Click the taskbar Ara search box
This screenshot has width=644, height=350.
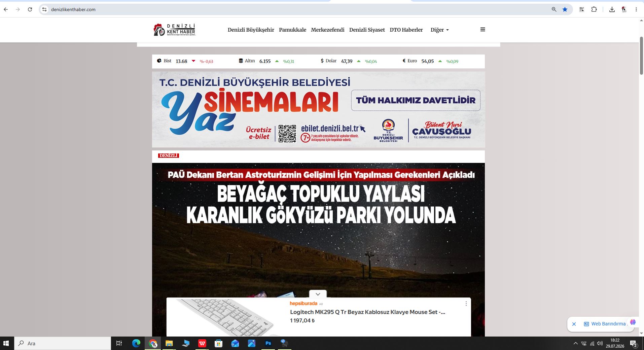(x=63, y=343)
